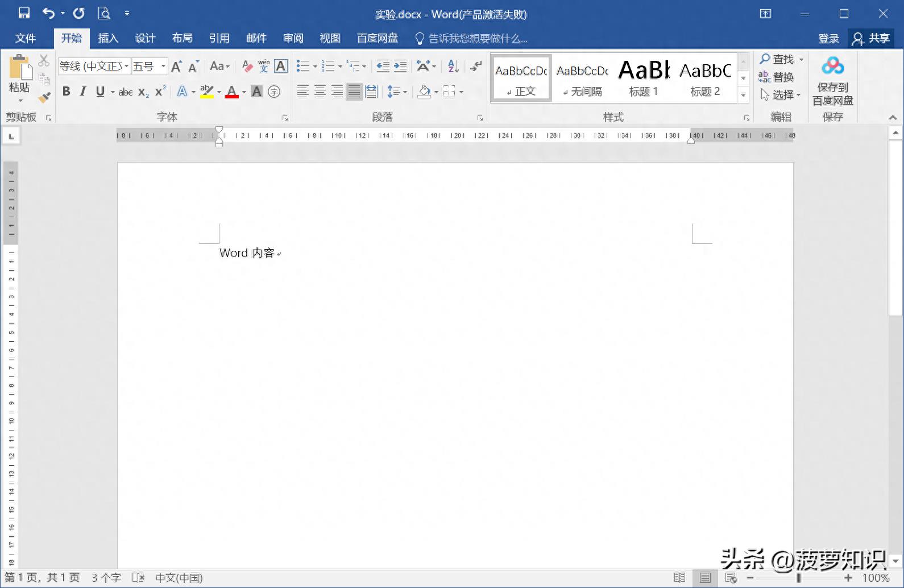Open the font size dropdown 五号

coord(163,66)
